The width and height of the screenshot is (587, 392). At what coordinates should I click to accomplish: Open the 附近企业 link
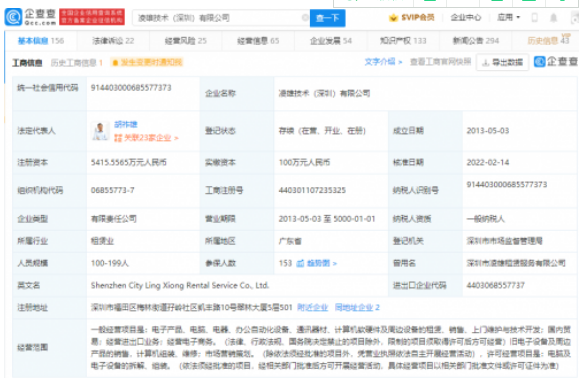coord(313,308)
